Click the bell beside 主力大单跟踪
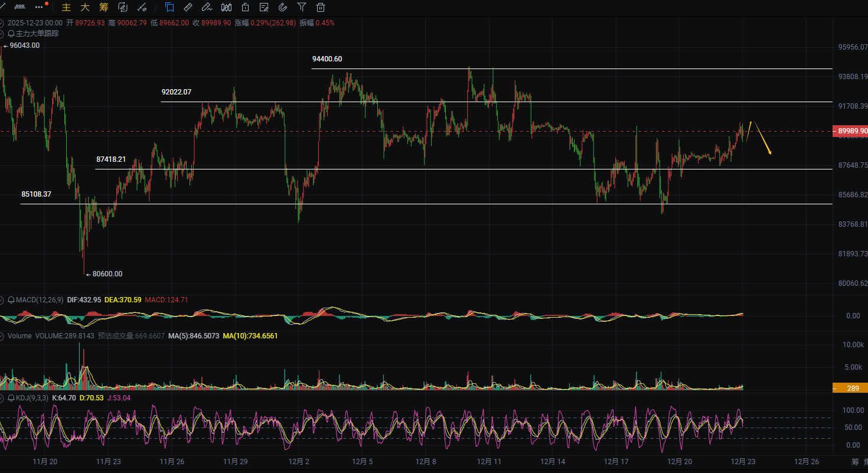The height and width of the screenshot is (473, 868). [x=11, y=34]
